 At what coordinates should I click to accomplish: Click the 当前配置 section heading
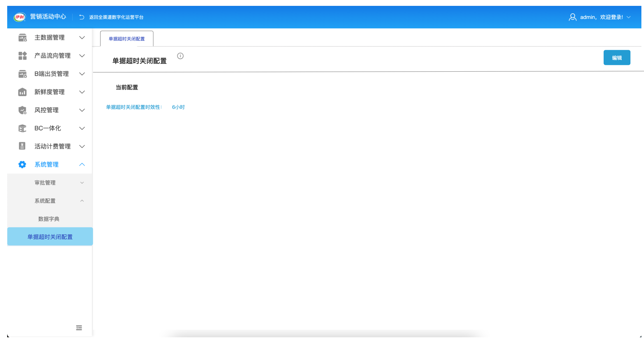(127, 87)
